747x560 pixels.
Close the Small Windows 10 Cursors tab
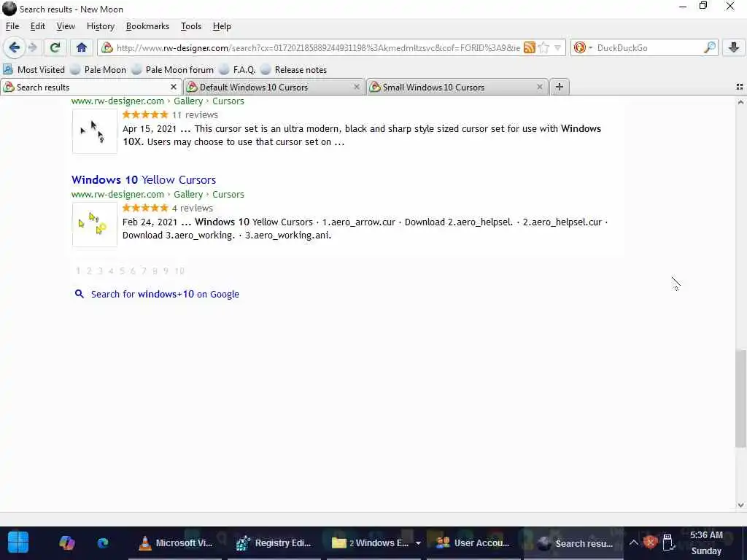(539, 87)
